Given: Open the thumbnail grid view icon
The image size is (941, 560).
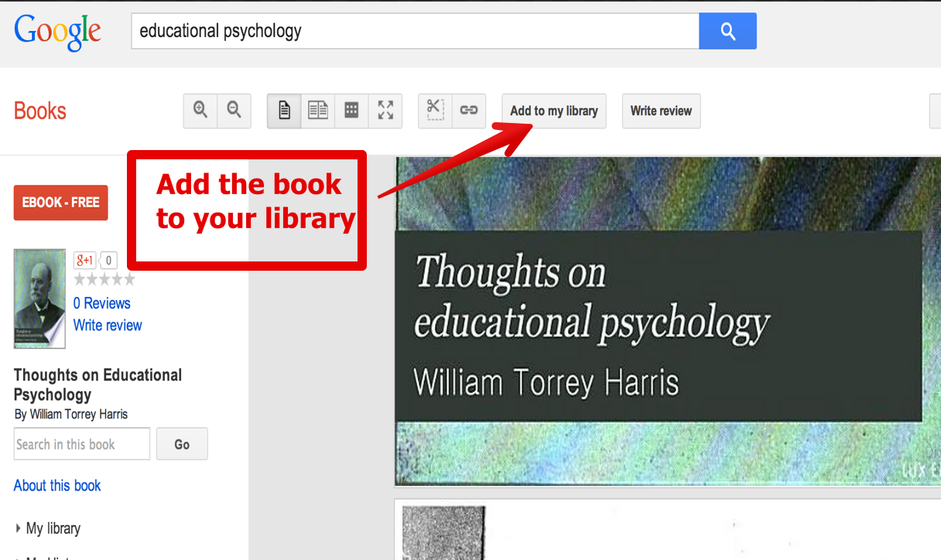Looking at the screenshot, I should (x=351, y=111).
